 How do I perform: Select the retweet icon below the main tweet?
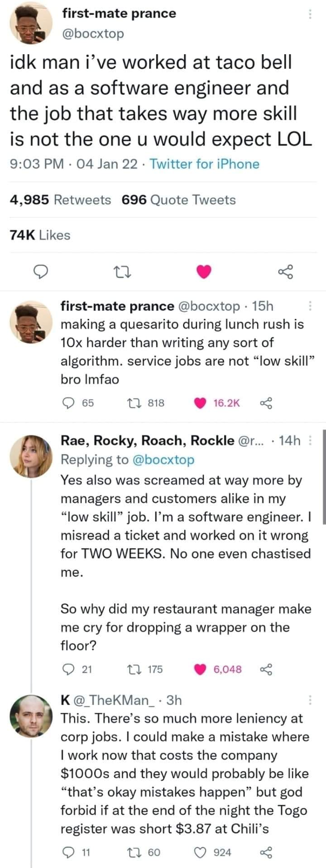[123, 272]
